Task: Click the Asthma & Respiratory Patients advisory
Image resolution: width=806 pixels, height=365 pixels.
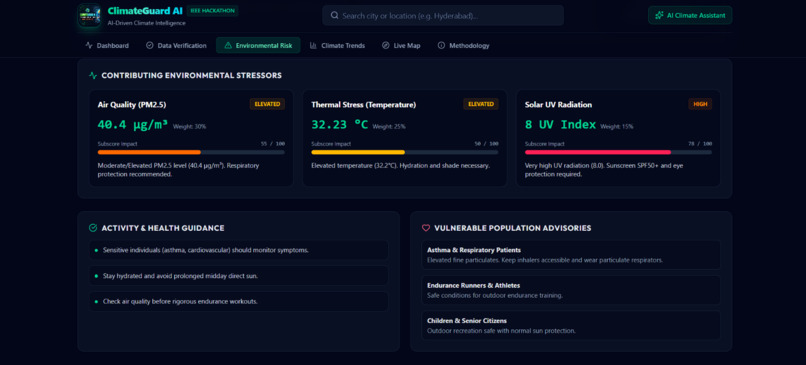Action: click(571, 255)
